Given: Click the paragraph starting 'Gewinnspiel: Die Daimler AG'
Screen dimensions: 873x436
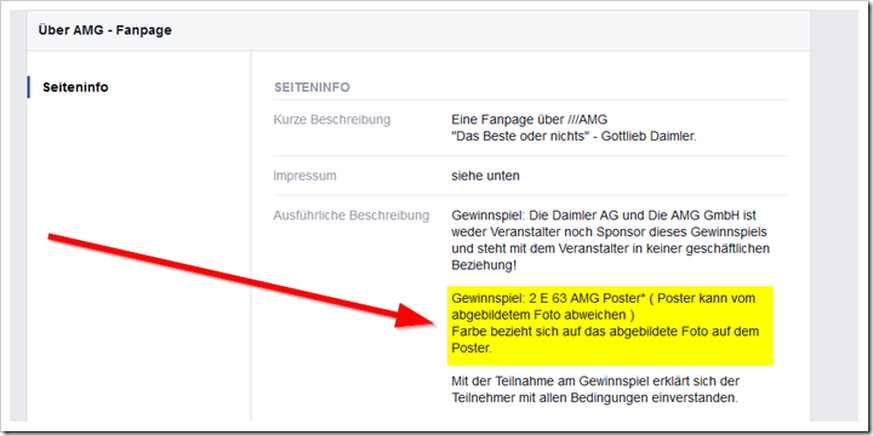Looking at the screenshot, I should [x=610, y=241].
